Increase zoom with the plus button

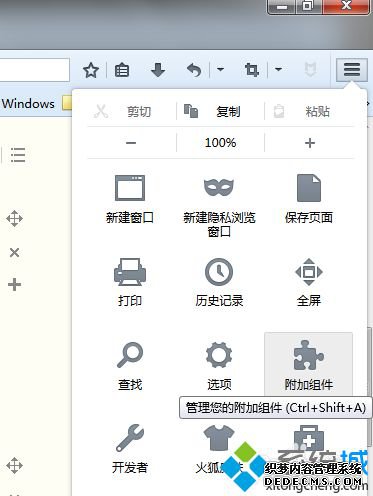(310, 143)
